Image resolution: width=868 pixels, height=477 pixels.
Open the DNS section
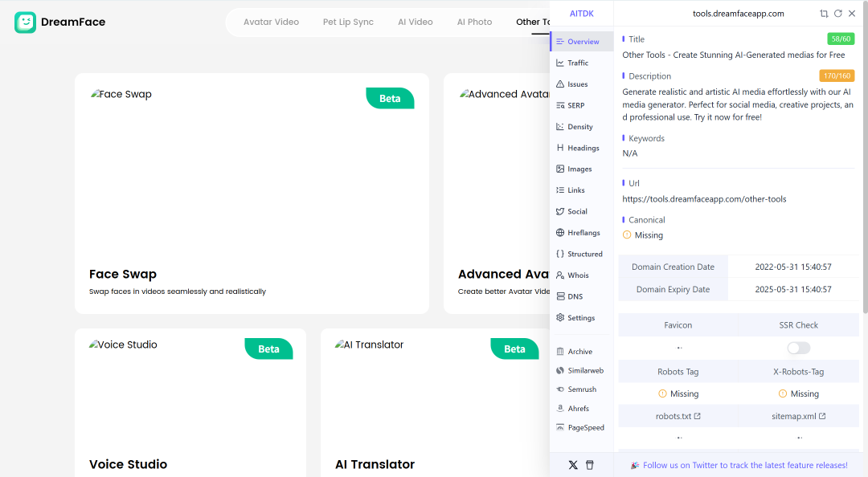[x=582, y=296]
